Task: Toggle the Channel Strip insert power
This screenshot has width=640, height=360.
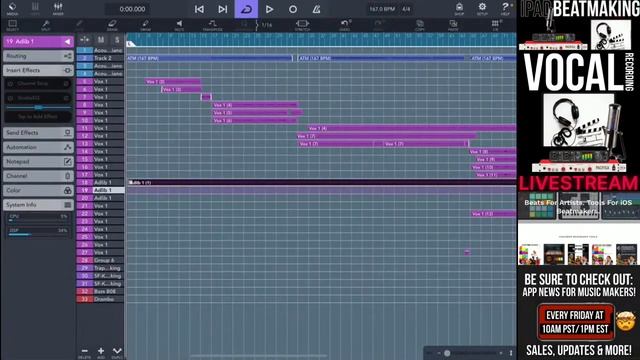Action: click(x=10, y=84)
